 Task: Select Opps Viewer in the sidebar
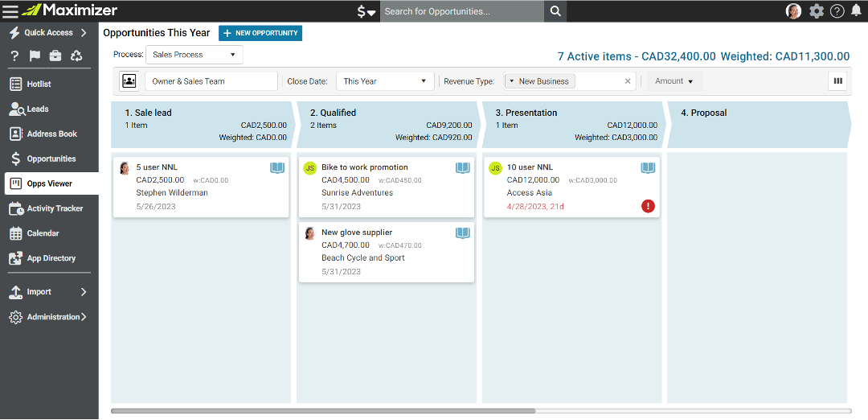coord(51,183)
